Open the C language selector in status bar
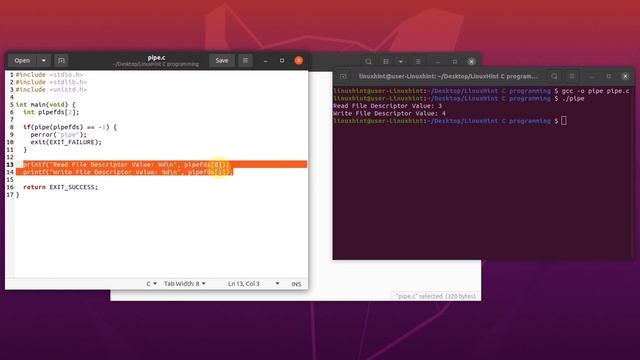This screenshot has height=360, width=640. click(151, 284)
